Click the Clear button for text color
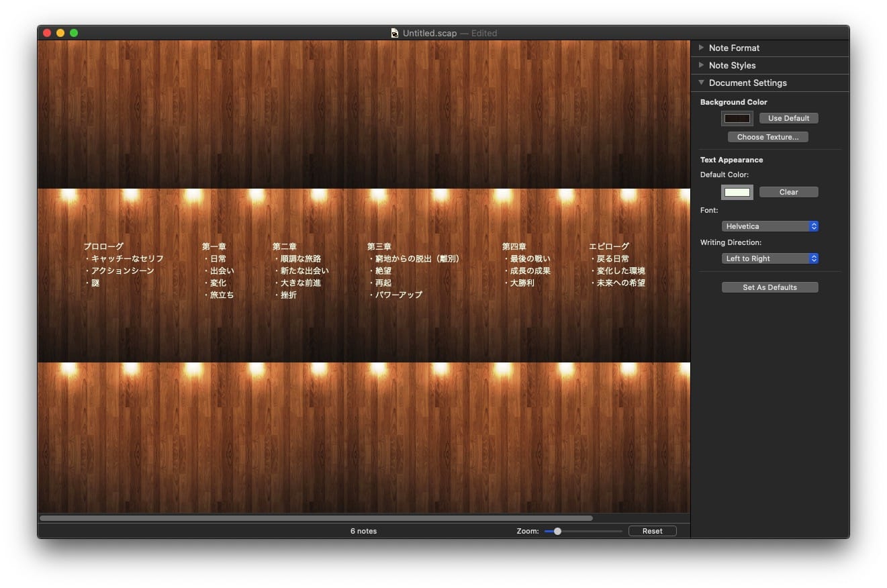 [788, 192]
